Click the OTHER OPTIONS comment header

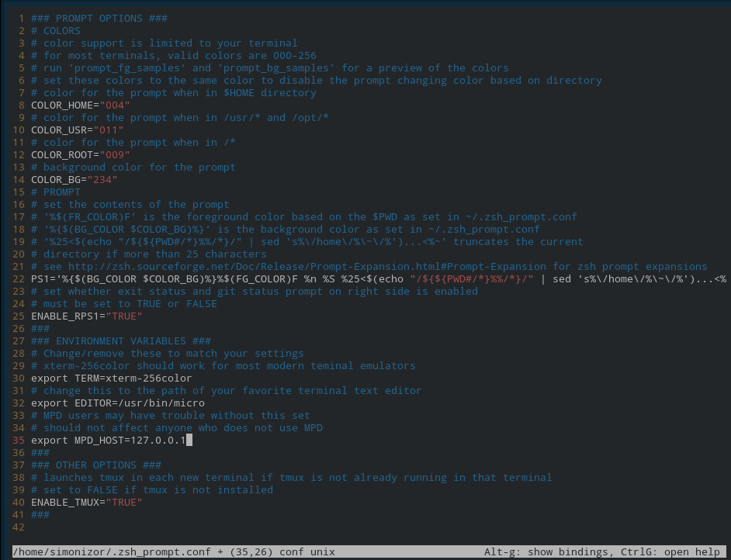pos(97,465)
